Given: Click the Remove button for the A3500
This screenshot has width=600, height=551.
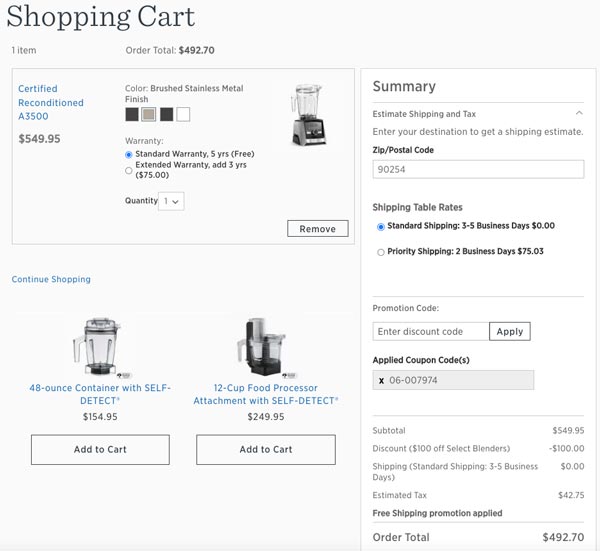Looking at the screenshot, I should [x=318, y=229].
